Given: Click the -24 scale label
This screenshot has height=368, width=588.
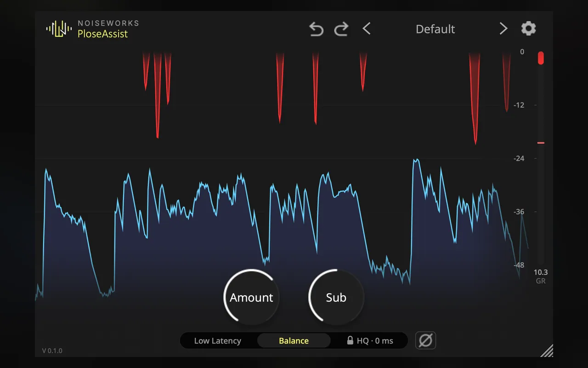Looking at the screenshot, I should [519, 158].
